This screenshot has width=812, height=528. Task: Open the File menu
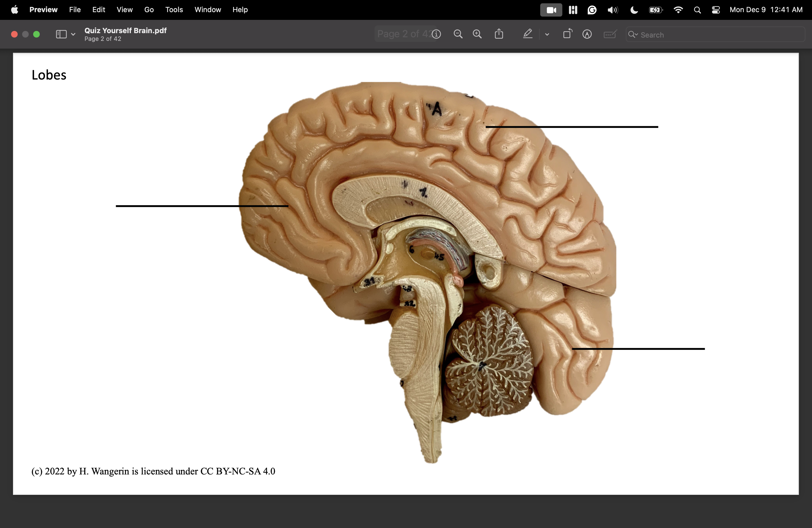(75, 10)
